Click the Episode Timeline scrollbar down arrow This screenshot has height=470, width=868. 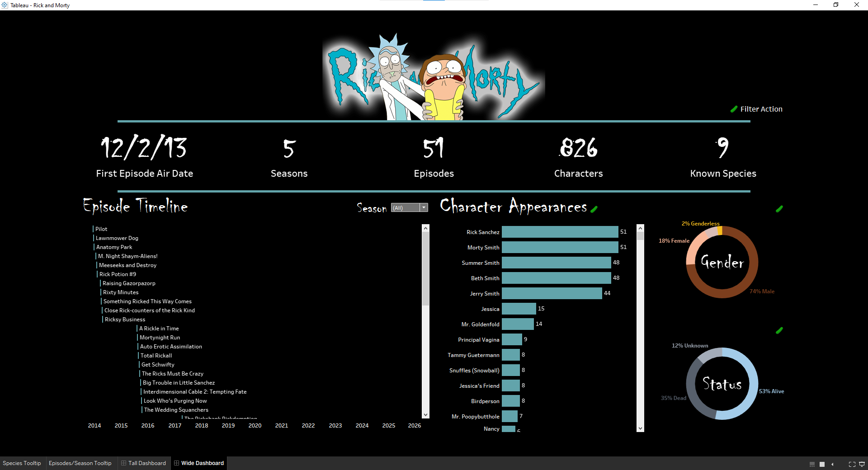click(425, 414)
